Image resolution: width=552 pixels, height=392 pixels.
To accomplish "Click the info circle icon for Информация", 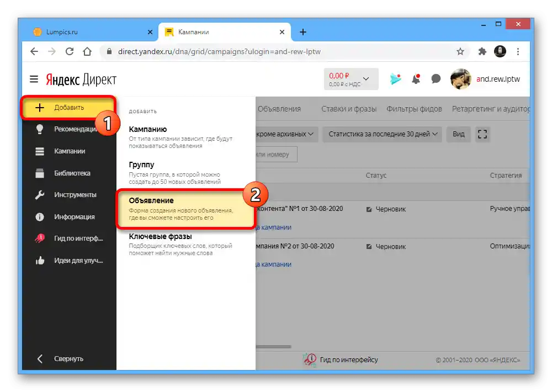I will pos(40,216).
